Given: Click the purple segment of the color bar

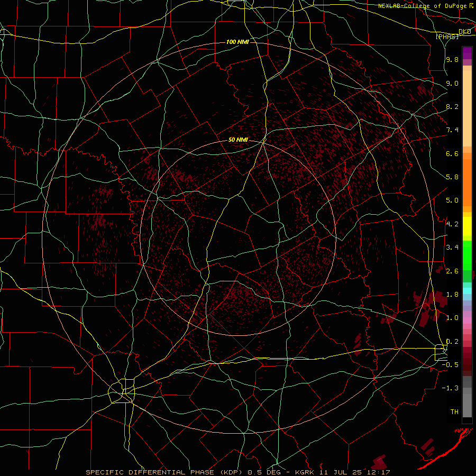Looking at the screenshot, I should coord(467,53).
